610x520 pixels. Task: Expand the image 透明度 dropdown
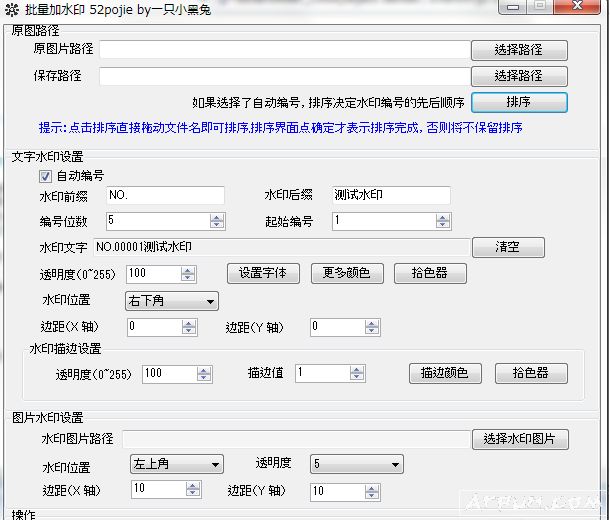click(356, 465)
